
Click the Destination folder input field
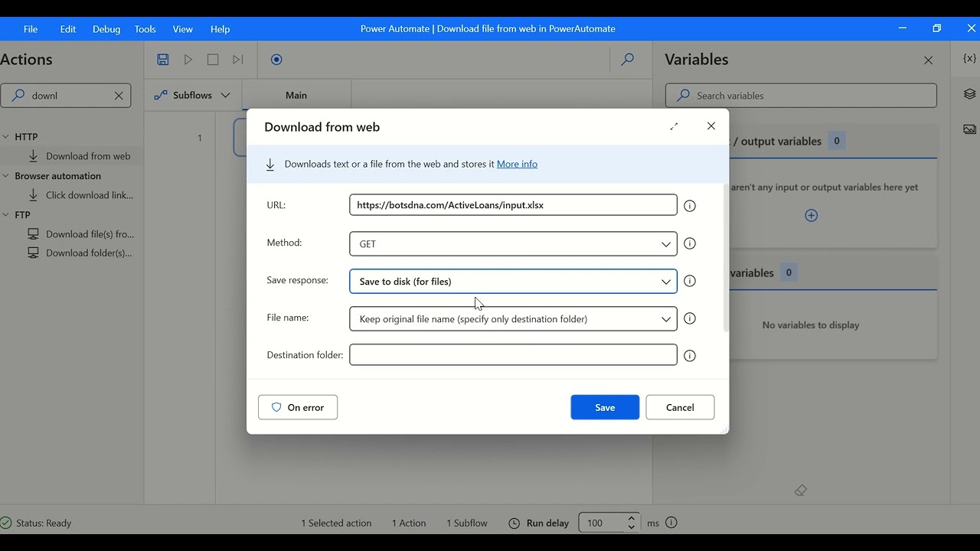point(513,355)
